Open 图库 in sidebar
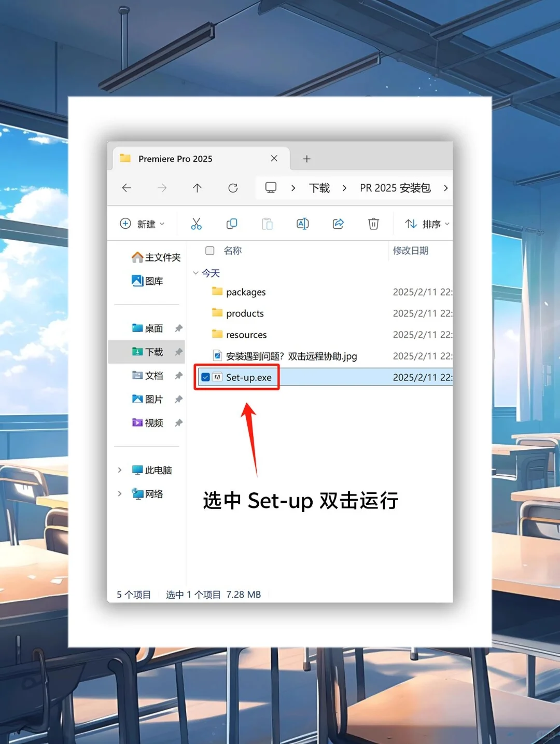The width and height of the screenshot is (560, 744). pyautogui.click(x=148, y=281)
